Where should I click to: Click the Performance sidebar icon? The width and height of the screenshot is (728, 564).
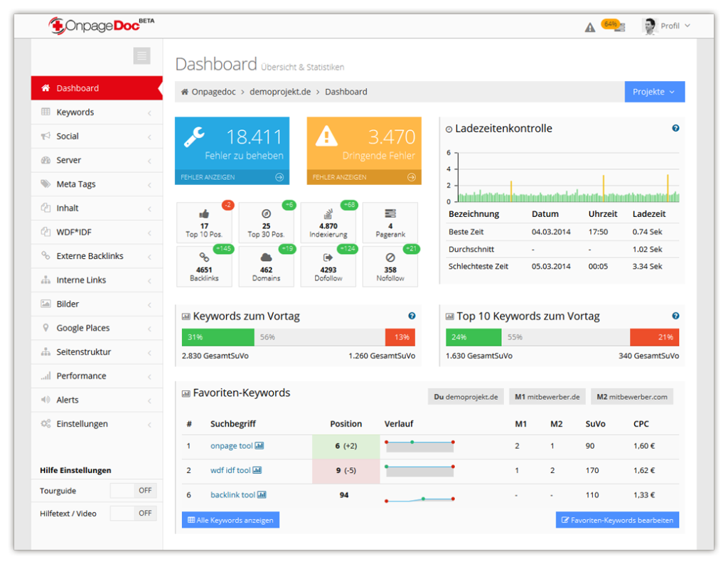pos(45,376)
